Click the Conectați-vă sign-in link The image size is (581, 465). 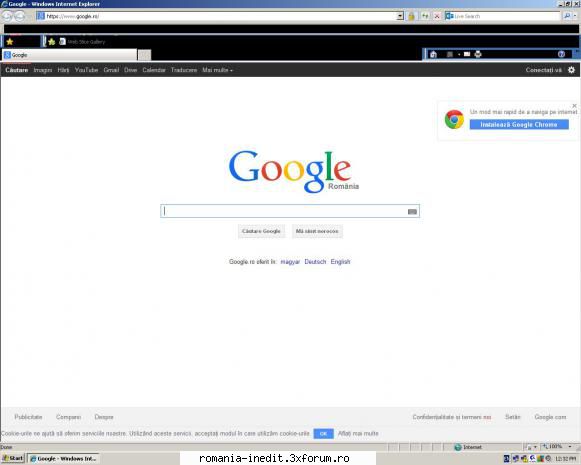coord(544,70)
